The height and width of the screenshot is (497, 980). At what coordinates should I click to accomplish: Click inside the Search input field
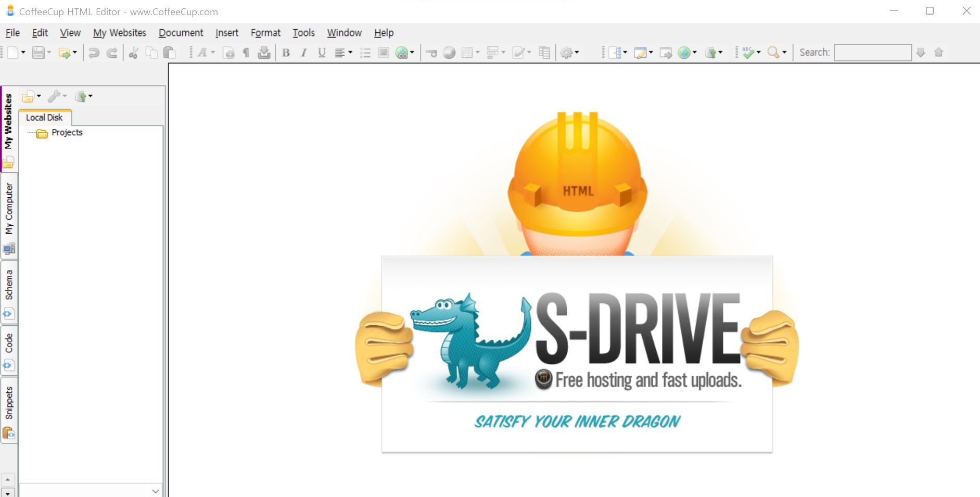[x=873, y=53]
